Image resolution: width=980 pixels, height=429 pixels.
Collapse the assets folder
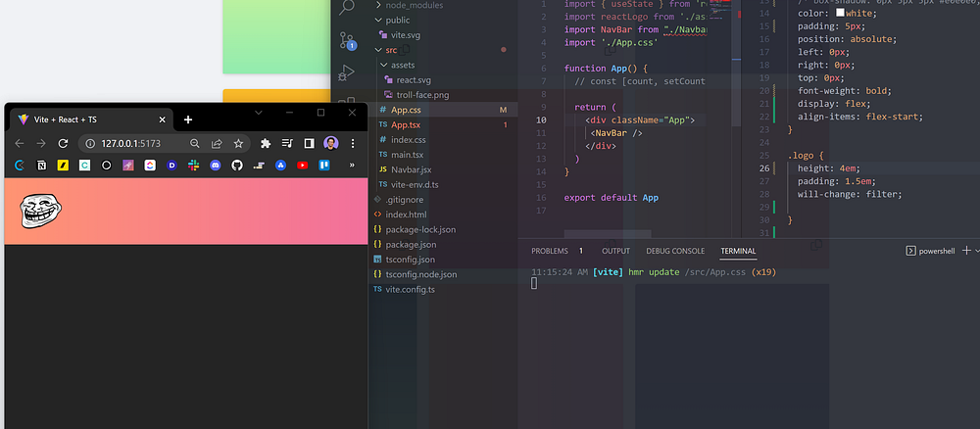(403, 65)
